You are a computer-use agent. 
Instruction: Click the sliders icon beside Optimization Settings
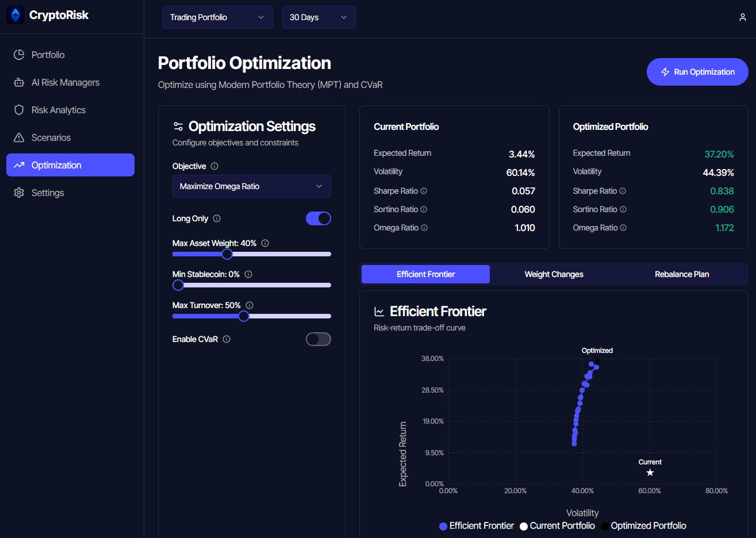(178, 126)
